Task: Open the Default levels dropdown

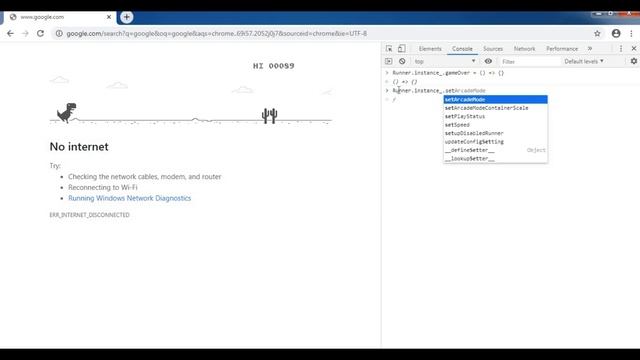Action: click(584, 61)
